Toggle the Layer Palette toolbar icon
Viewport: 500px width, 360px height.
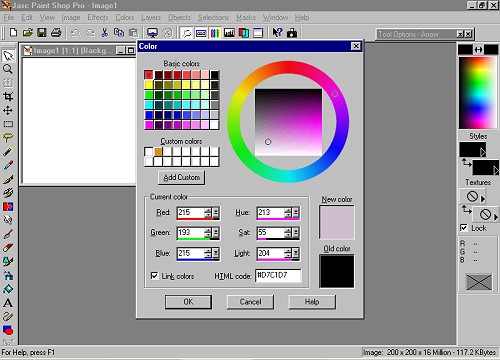tap(244, 33)
